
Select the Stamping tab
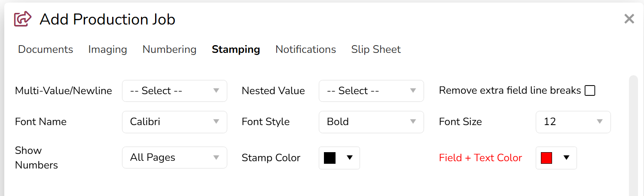[236, 49]
